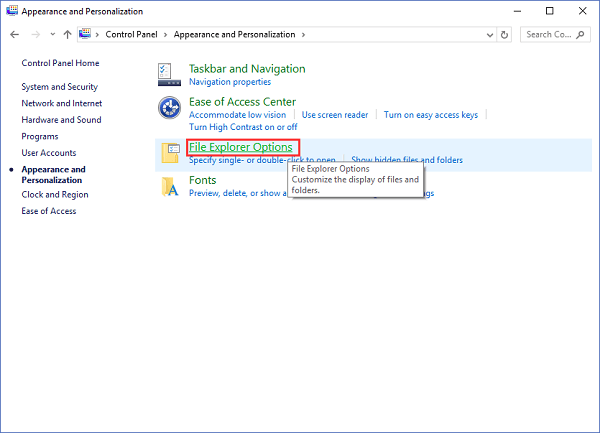Click the File Explorer Options folder icon
The width and height of the screenshot is (600, 433).
169,152
